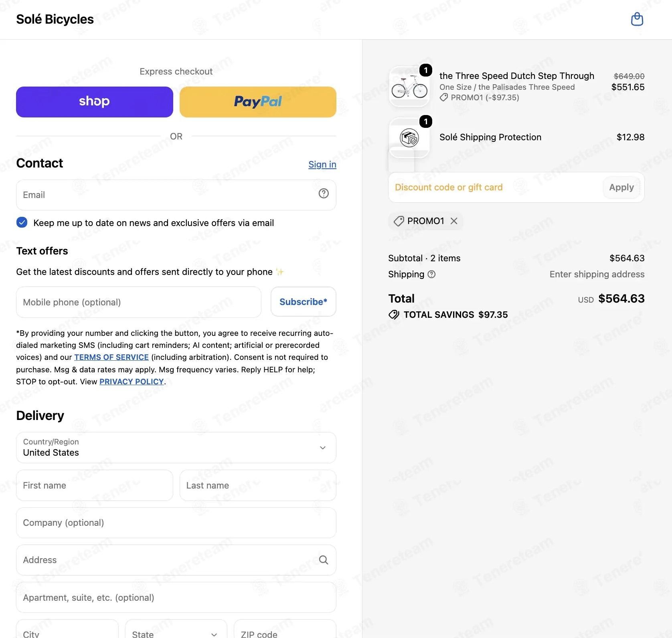Click the '$12.98' shipping protection price
Screen dimensions: 672x638
point(631,137)
